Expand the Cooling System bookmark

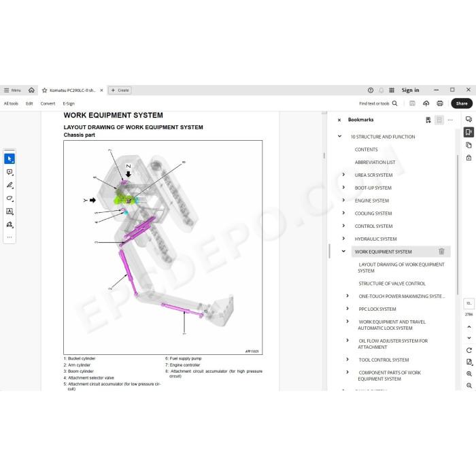[x=343, y=213]
